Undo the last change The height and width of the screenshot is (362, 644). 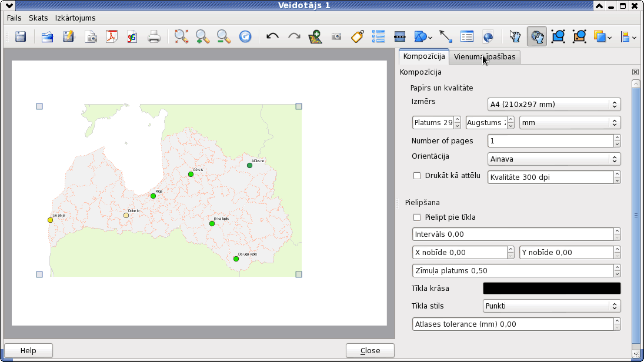[x=272, y=37]
